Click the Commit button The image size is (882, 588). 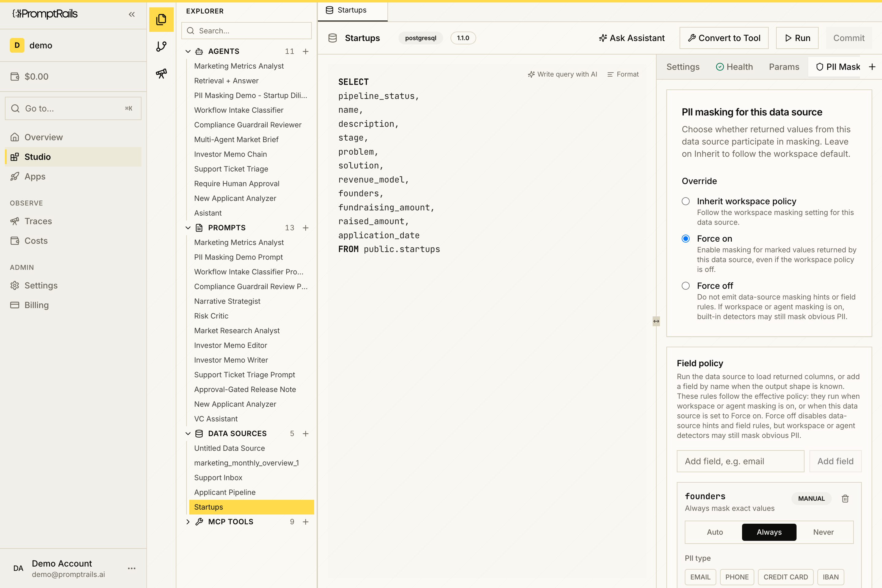[849, 38]
